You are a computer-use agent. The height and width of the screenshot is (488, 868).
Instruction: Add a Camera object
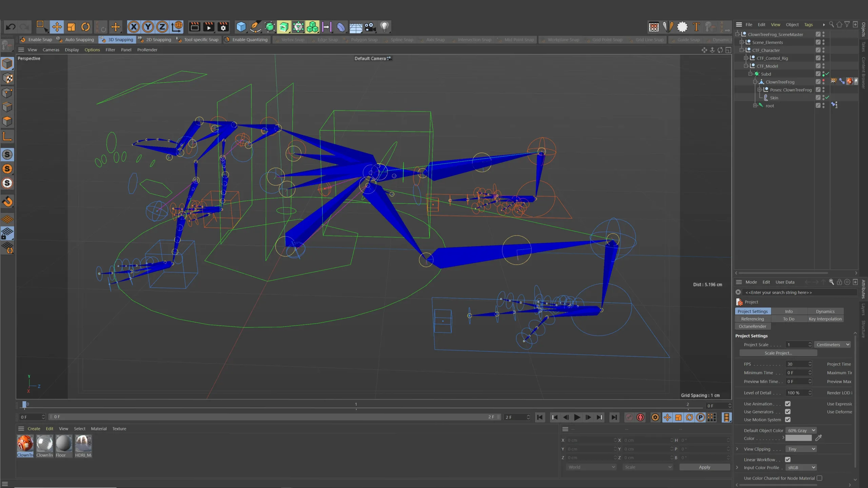[x=370, y=27]
